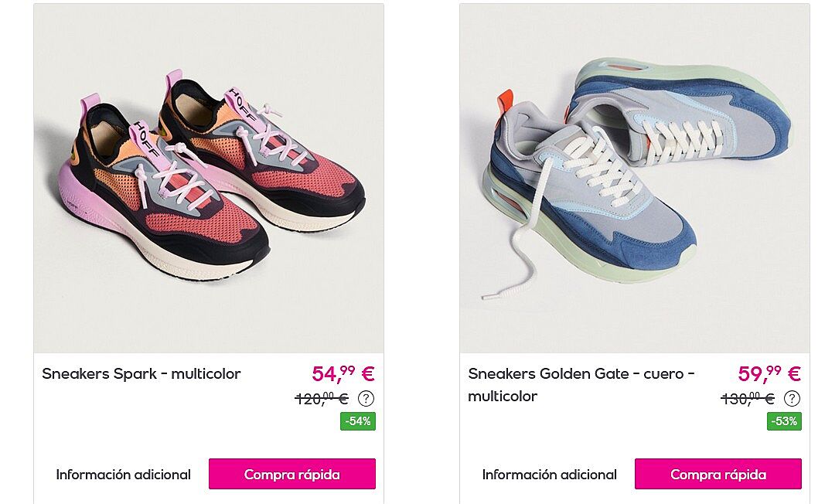Click the green -54% discount badge
The image size is (825, 504).
[358, 421]
